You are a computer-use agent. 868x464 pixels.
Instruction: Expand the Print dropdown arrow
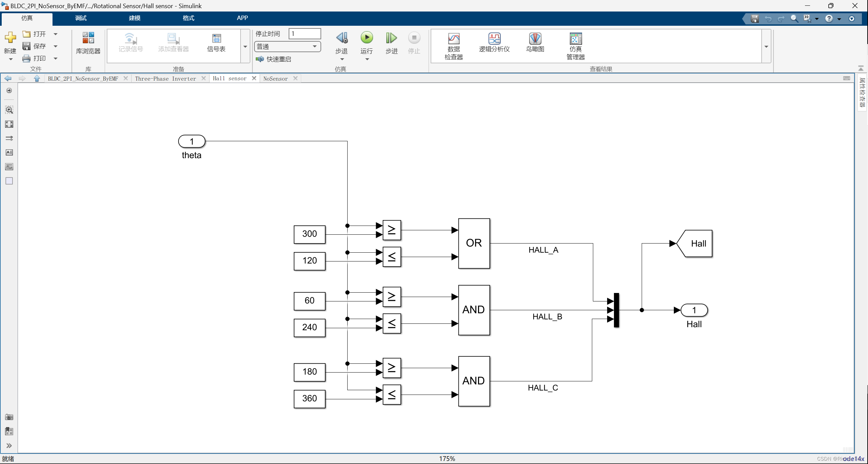[x=56, y=59]
